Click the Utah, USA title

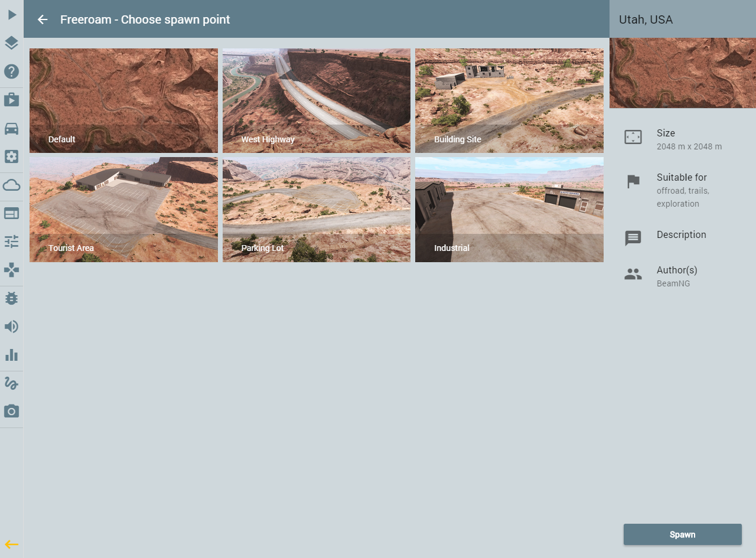(646, 19)
